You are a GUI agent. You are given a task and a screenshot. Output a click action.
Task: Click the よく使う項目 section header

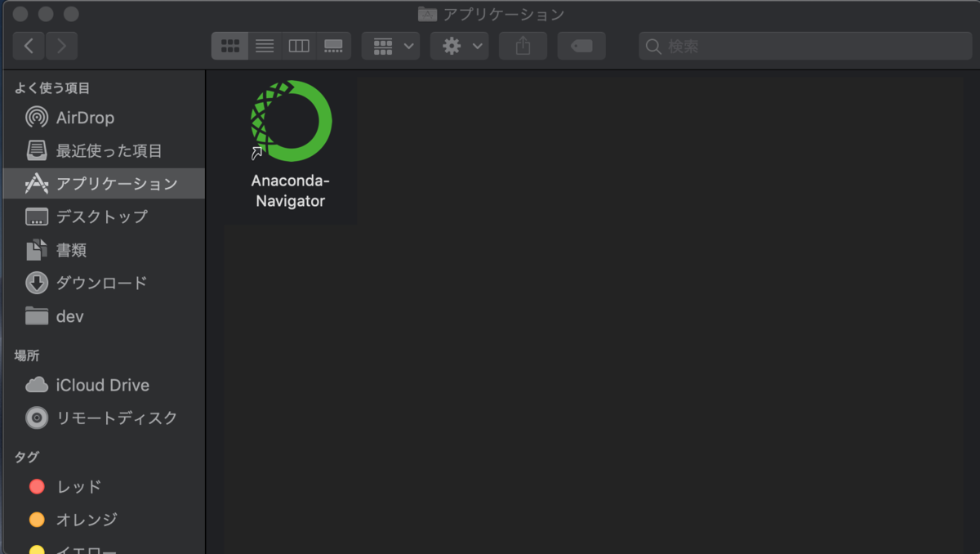point(52,87)
